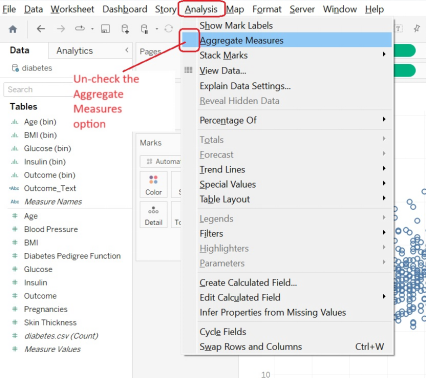
Task: Switch to the Data pane tab
Action: pyautogui.click(x=19, y=50)
